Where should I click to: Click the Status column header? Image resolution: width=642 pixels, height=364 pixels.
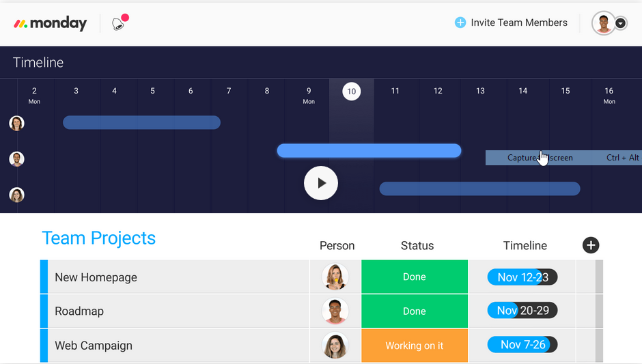[417, 246]
